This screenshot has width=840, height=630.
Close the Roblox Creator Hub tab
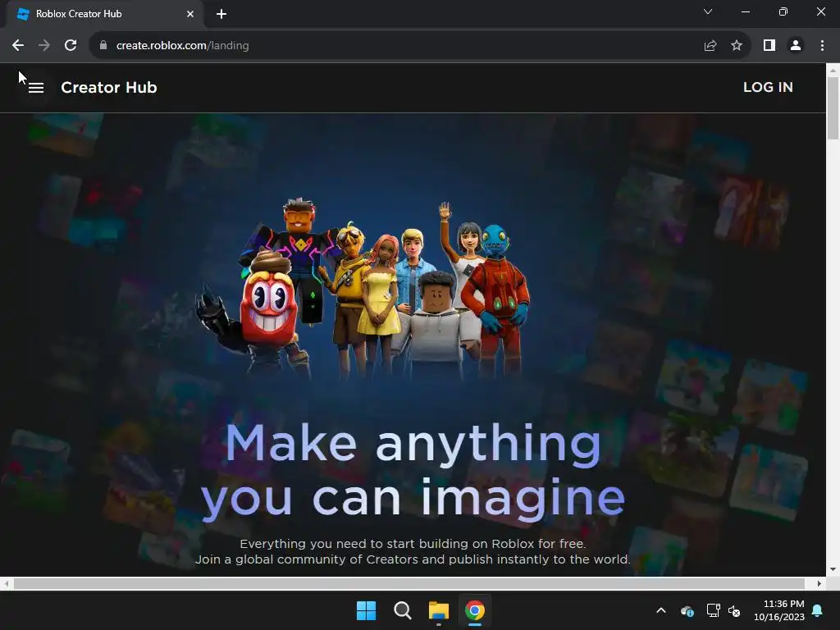190,14
